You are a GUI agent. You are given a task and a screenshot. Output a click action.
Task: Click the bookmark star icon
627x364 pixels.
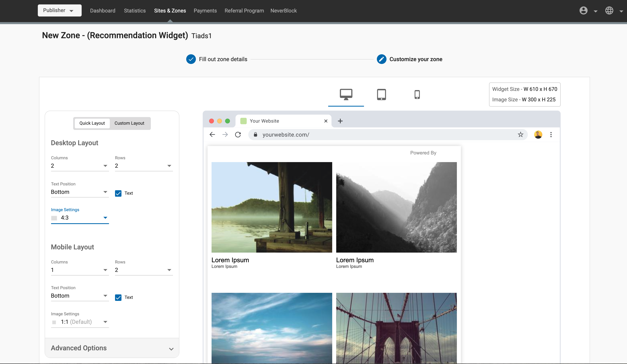(520, 135)
